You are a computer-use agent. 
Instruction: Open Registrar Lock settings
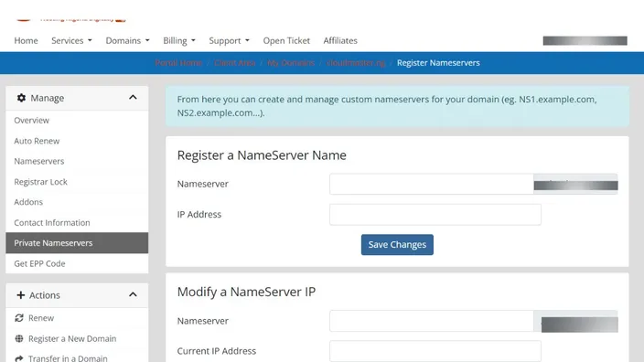(77, 182)
